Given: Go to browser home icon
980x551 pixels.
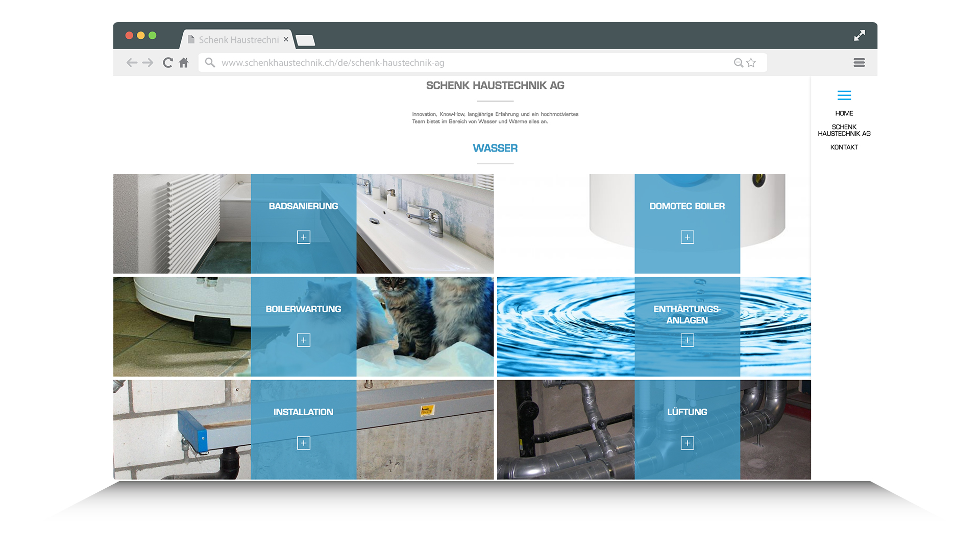Looking at the screenshot, I should point(184,63).
